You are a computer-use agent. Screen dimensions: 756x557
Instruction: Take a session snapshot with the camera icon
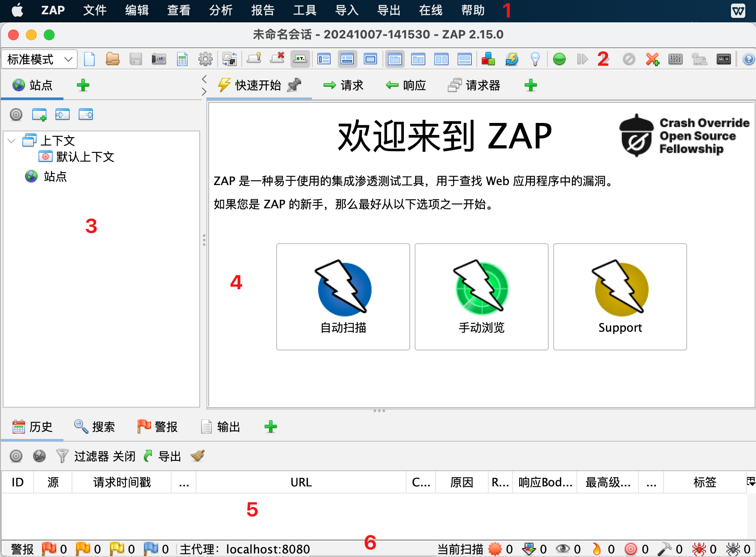point(159,59)
